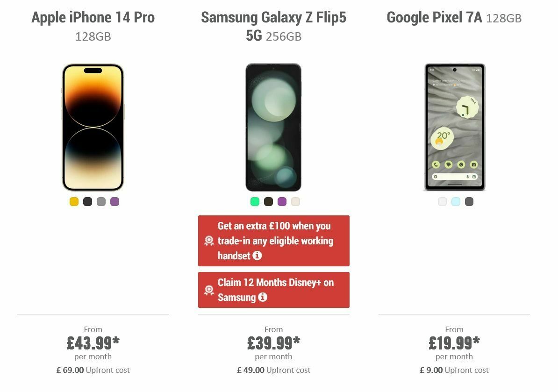The image size is (558, 392).
Task: Select the gold color for iPhone 14 Pro
Action: [x=73, y=201]
